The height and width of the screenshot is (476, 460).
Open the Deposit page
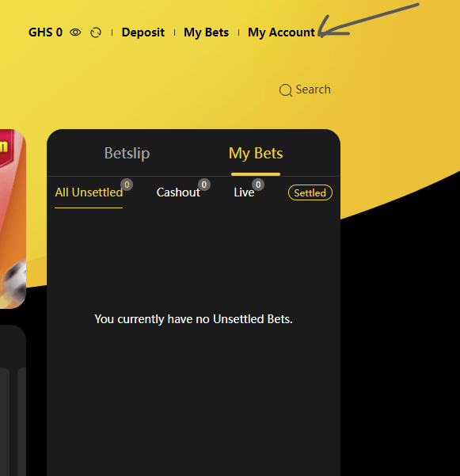143,32
